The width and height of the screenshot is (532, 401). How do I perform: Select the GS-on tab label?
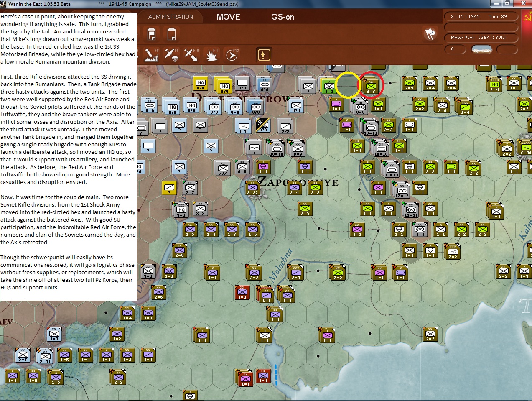(283, 17)
